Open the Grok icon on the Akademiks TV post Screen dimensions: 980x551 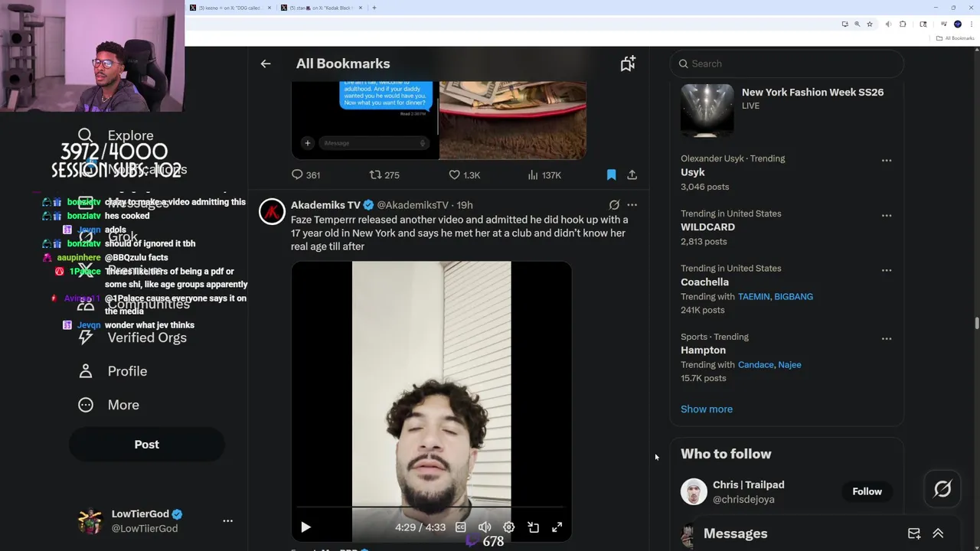(614, 205)
